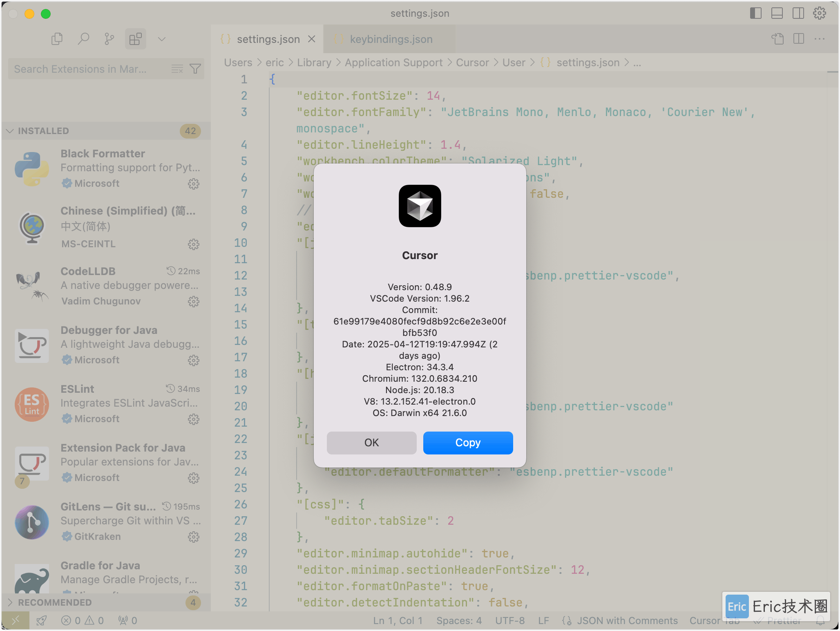This screenshot has height=631, width=840.
Task: Change encoding via UTF-8 status item
Action: point(510,621)
